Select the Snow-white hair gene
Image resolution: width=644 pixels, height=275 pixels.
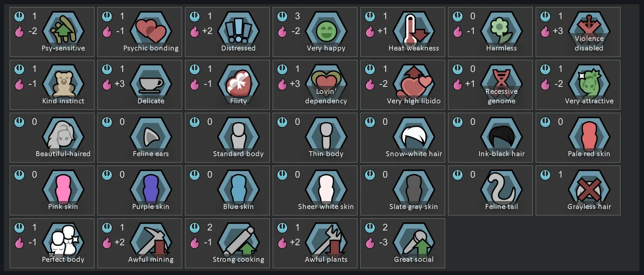point(414,136)
